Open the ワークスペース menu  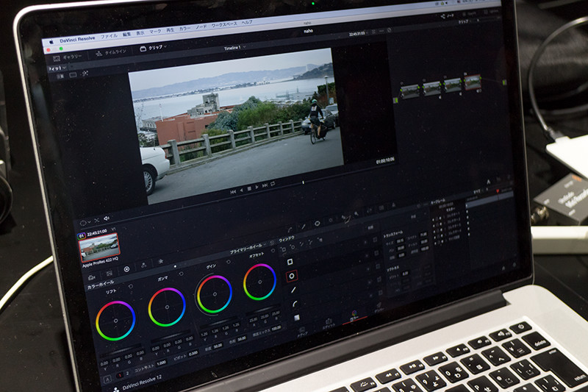[224, 25]
